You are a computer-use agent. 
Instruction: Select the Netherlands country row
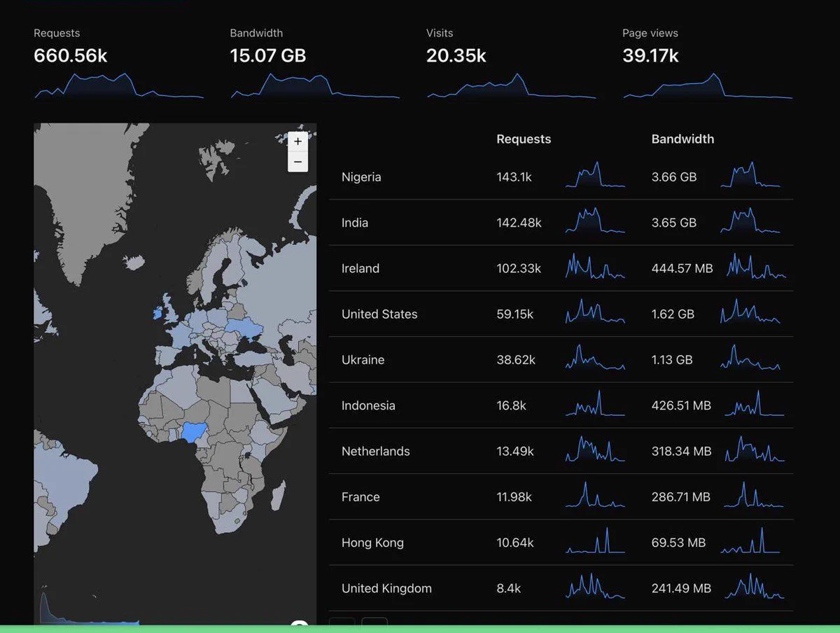(x=561, y=451)
